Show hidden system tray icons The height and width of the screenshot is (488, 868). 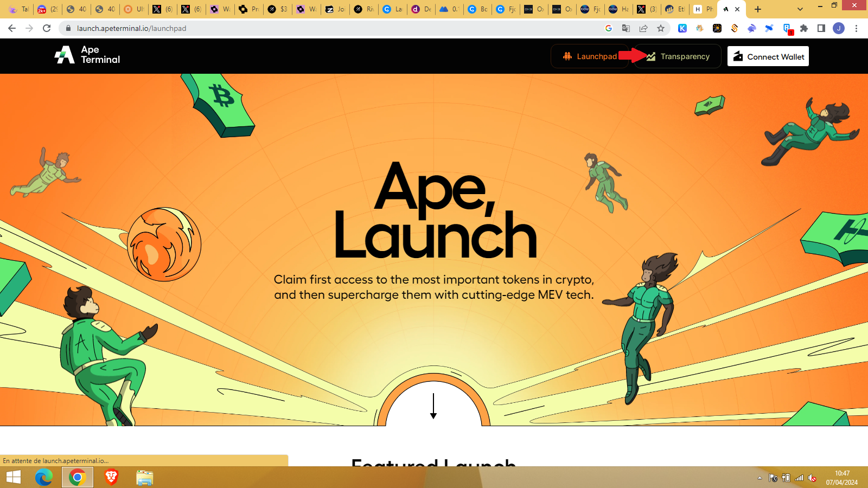[759, 478]
